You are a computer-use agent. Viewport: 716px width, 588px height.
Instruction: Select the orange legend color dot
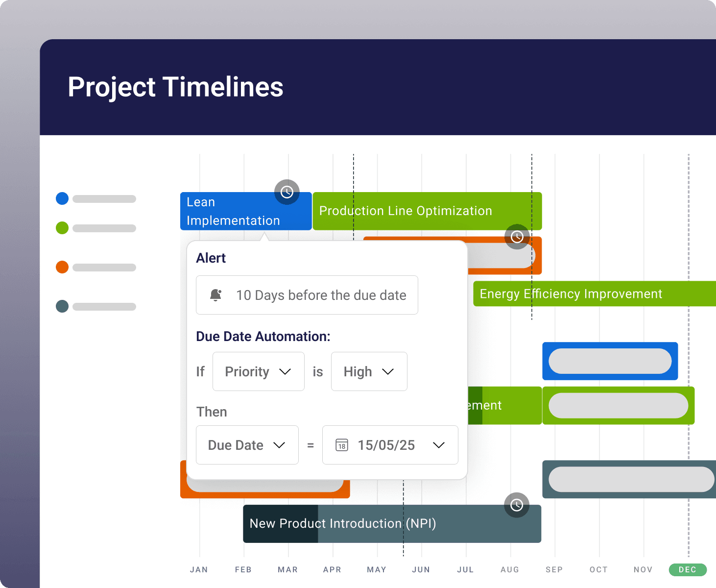(62, 267)
